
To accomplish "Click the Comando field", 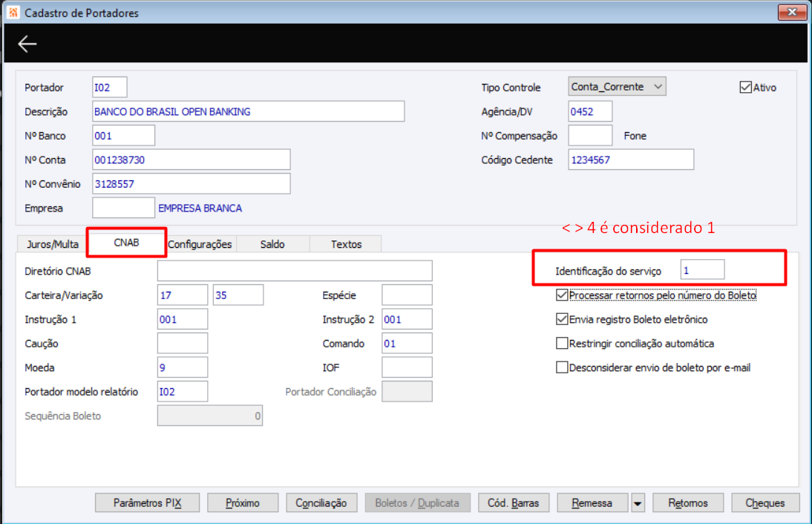I will pyautogui.click(x=407, y=344).
